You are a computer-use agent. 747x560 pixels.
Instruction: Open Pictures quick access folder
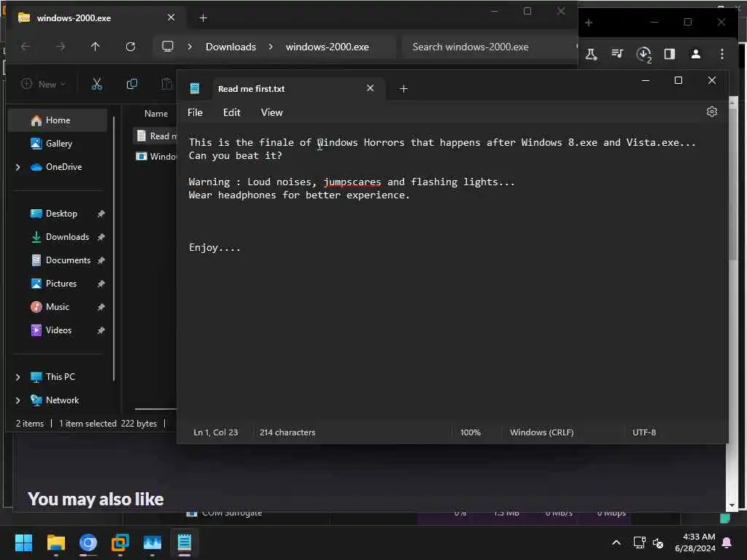click(61, 284)
